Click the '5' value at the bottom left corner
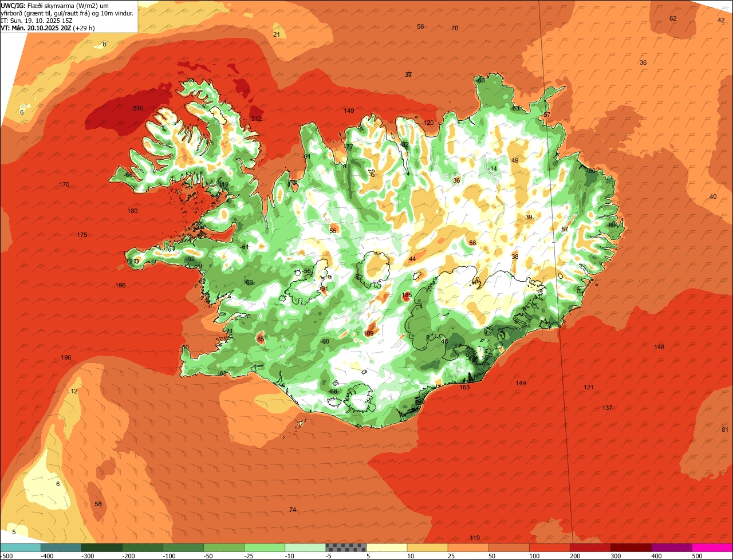Screen dimensions: 733x560 click(x=14, y=532)
